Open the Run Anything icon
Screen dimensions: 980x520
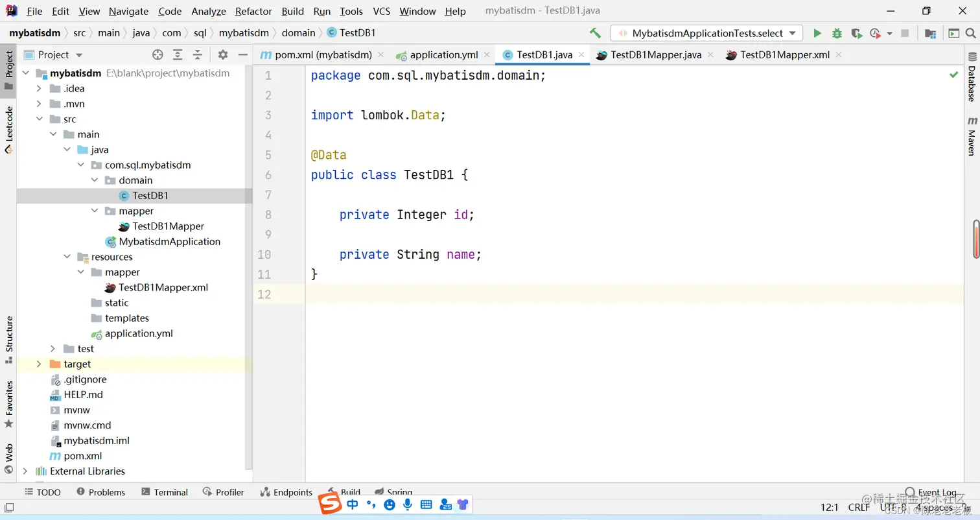point(953,33)
